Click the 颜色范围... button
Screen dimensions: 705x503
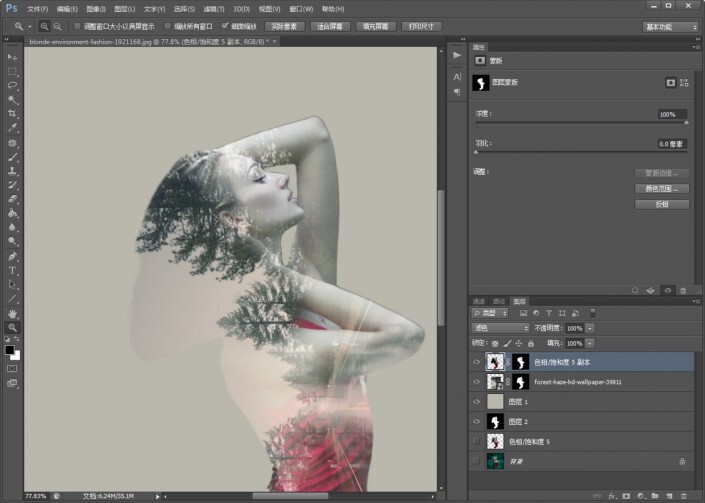tap(661, 188)
